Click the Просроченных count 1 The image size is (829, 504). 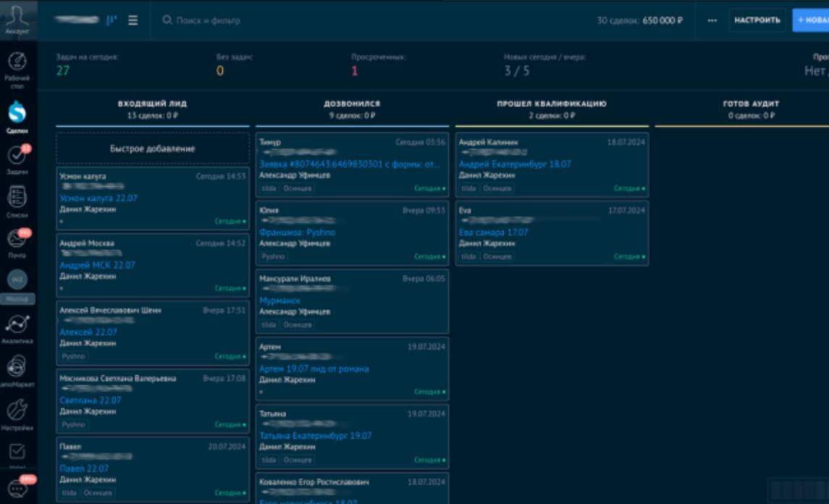point(354,71)
